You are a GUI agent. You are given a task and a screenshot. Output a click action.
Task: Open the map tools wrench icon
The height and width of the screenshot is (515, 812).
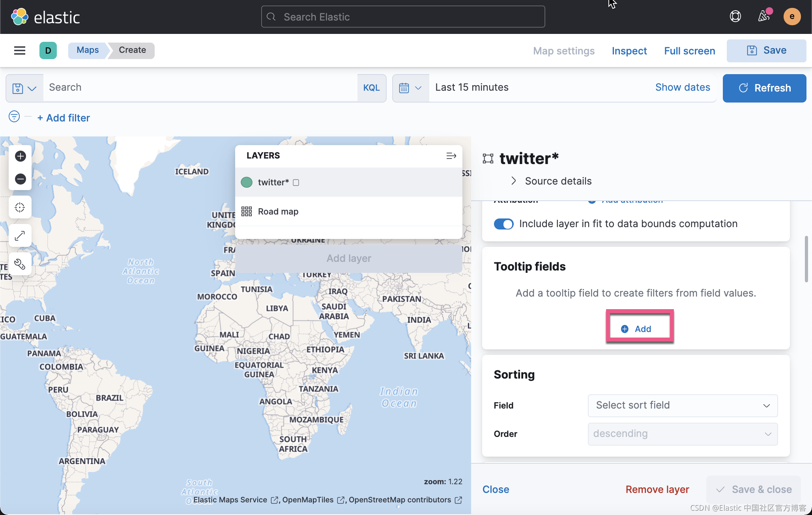(20, 264)
